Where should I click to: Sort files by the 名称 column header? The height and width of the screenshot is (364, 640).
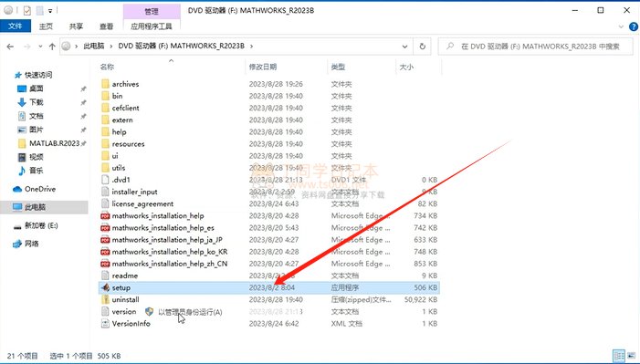pyautogui.click(x=107, y=67)
